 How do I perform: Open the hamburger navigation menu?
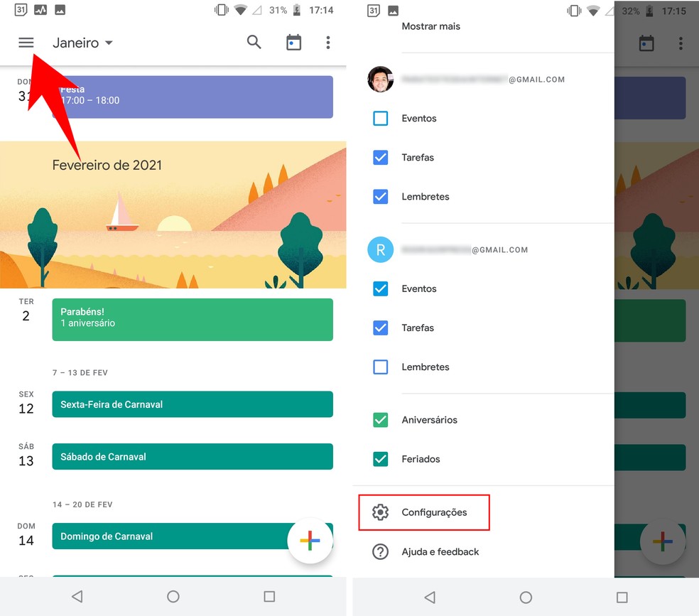26,42
